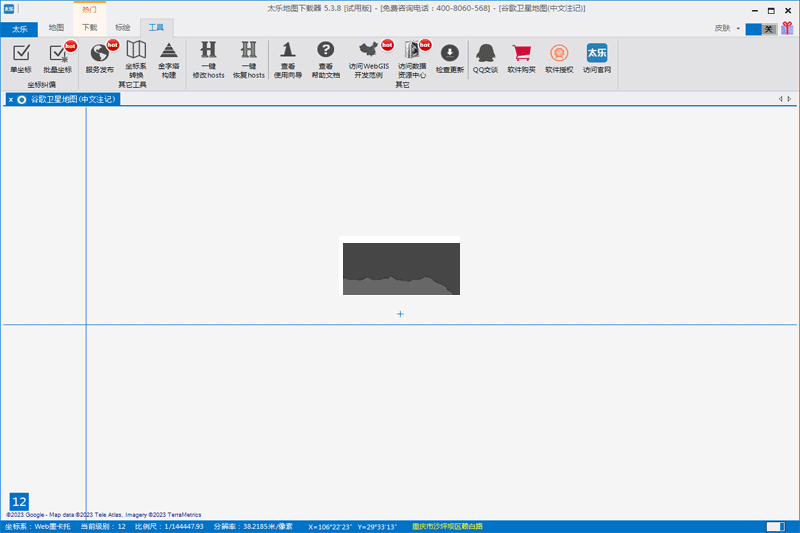Click the 检查更新 check update icon
Viewport: 800px width, 533px height.
pyautogui.click(x=449, y=58)
